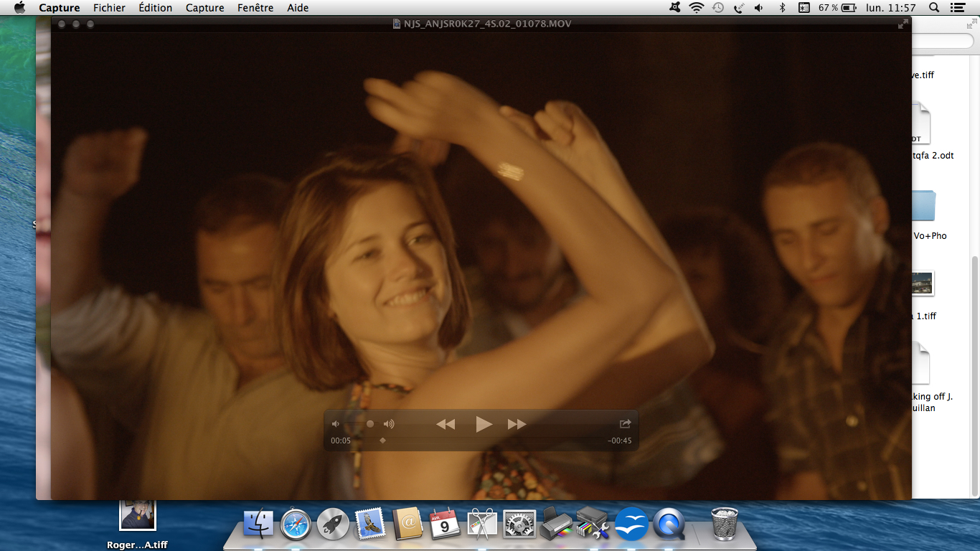This screenshot has width=980, height=551.
Task: Click the volume slider knob
Action: point(370,424)
